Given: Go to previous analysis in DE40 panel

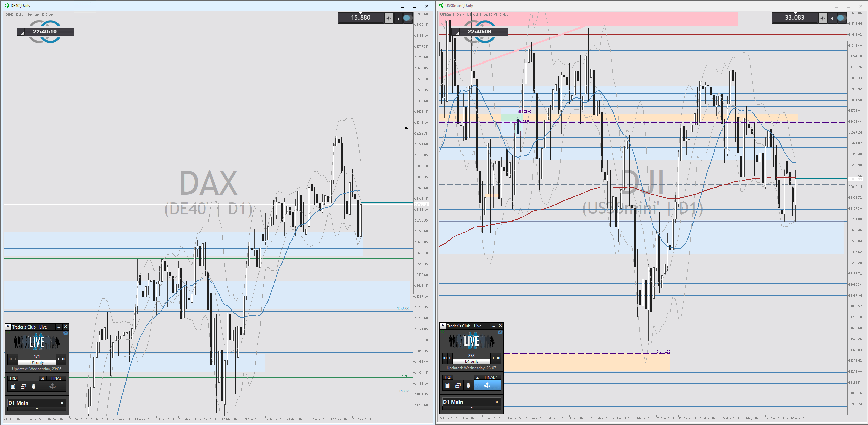Looking at the screenshot, I should pyautogui.click(x=15, y=359).
